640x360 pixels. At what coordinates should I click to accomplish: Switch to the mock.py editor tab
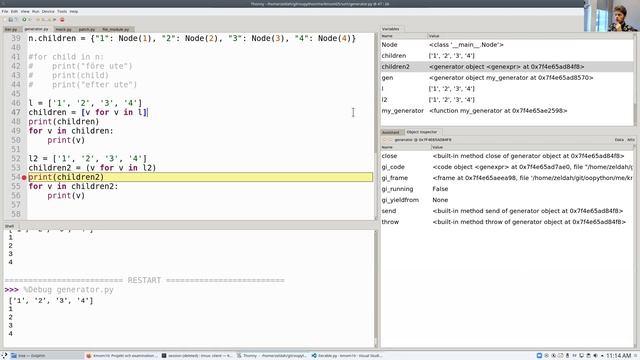(63, 29)
